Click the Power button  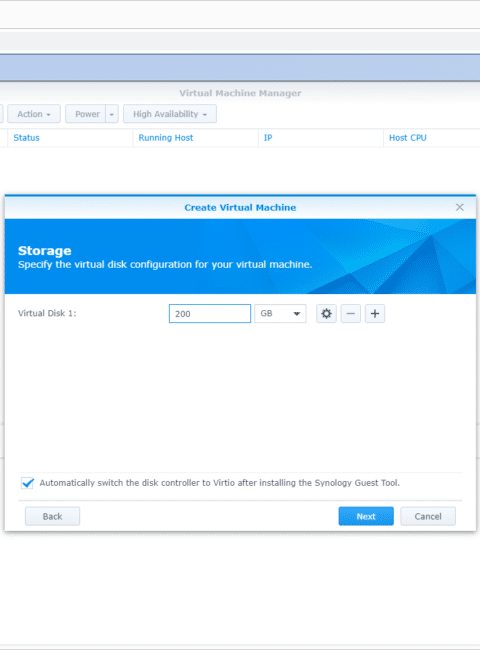click(x=86, y=114)
